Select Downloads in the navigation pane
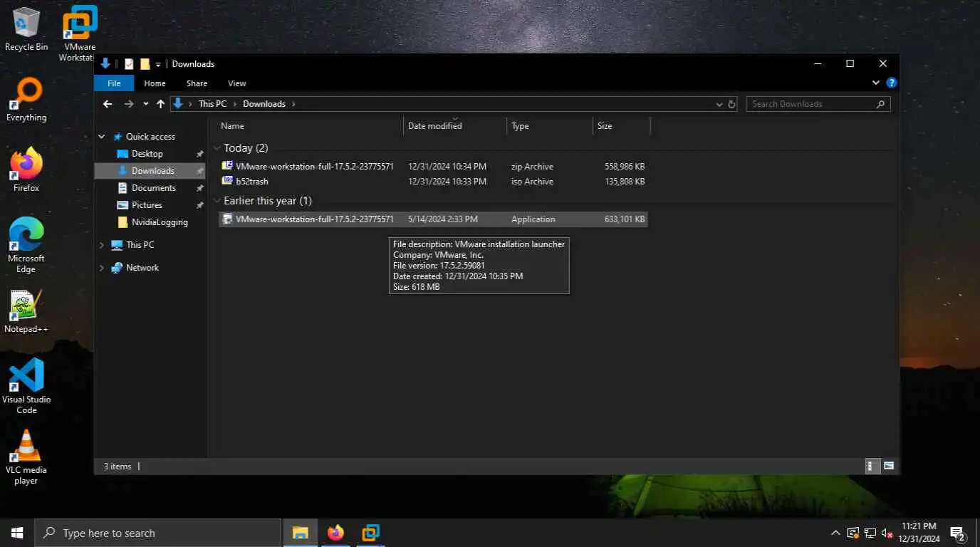The height and width of the screenshot is (547, 980). point(153,171)
